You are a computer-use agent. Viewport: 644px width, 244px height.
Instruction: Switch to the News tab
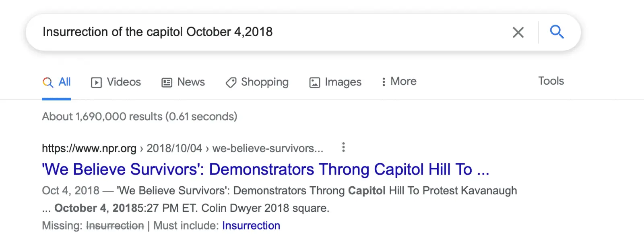click(191, 82)
